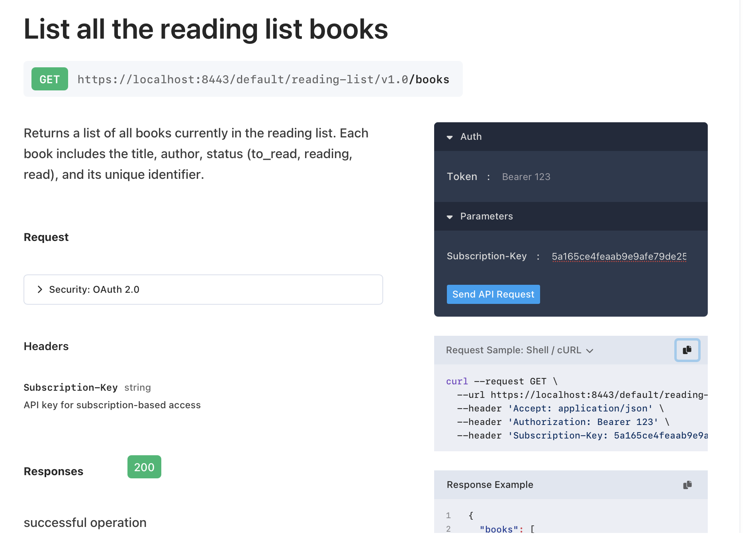The image size is (748, 560).
Task: Click the Parameters section header
Action: pyautogui.click(x=486, y=216)
